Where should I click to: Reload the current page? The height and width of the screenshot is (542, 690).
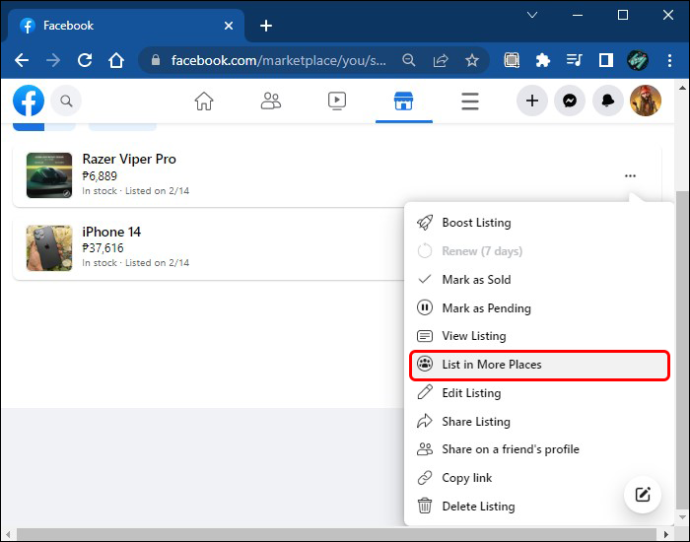pos(85,60)
